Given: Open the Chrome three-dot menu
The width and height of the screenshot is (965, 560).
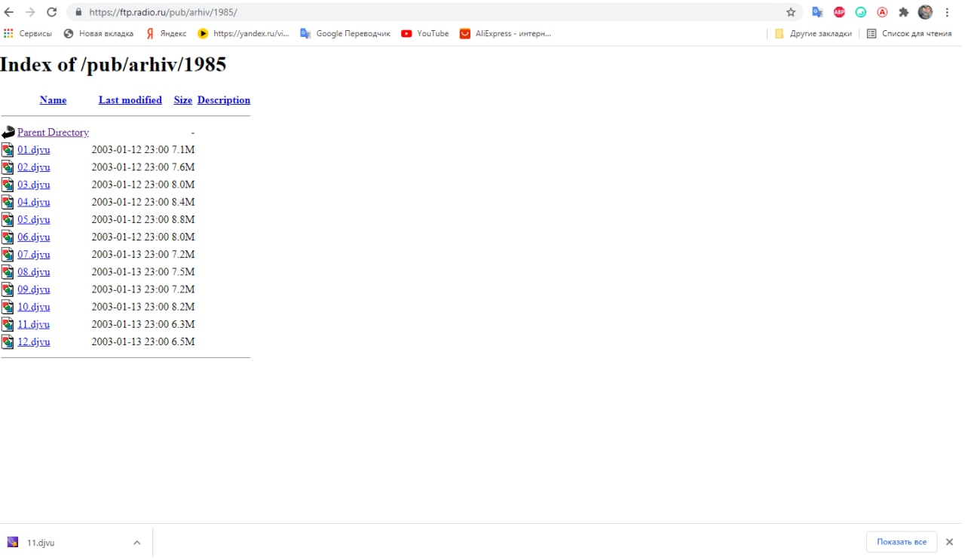Looking at the screenshot, I should pos(947,12).
